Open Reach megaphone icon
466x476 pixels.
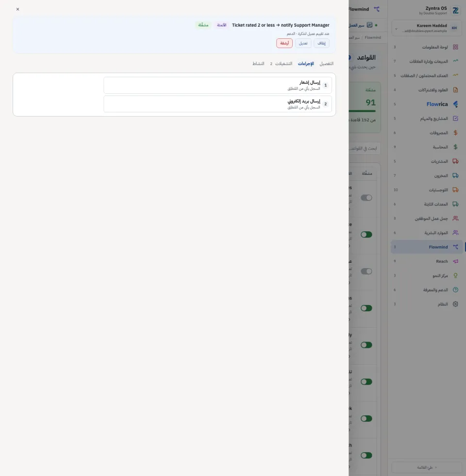coord(455,261)
